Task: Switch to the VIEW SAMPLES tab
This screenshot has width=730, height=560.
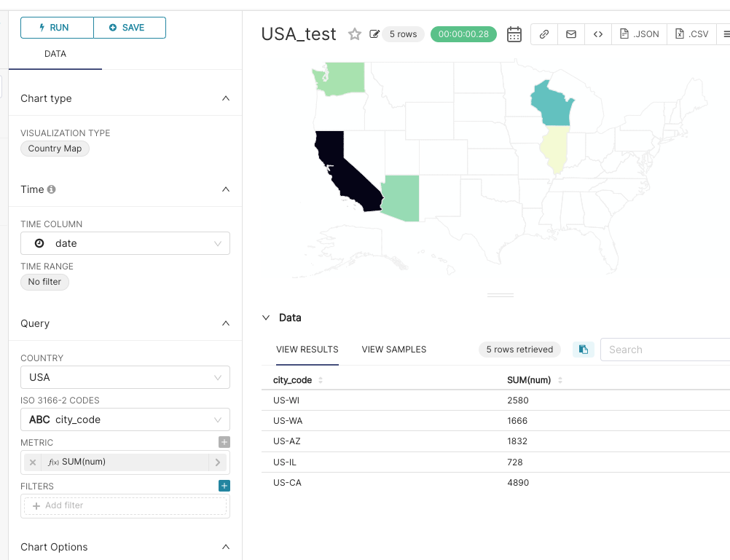Action: (393, 350)
